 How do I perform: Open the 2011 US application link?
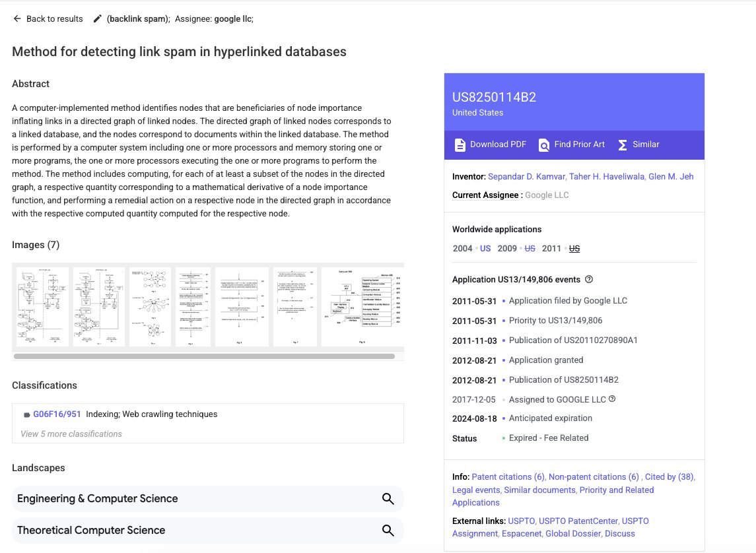(x=574, y=249)
